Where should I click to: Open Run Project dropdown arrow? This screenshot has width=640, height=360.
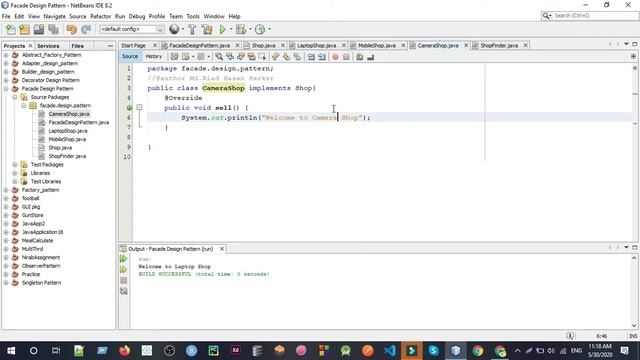[231, 29]
